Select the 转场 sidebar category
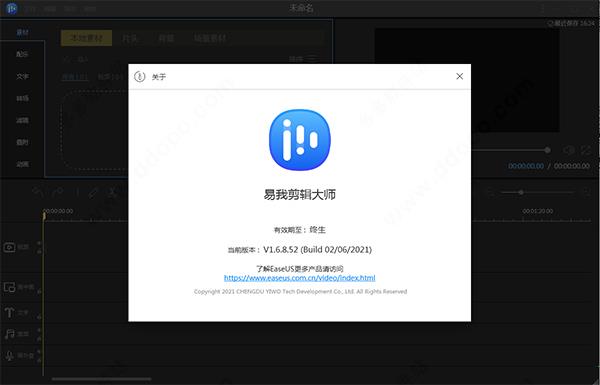This screenshot has height=385, width=600. point(22,98)
